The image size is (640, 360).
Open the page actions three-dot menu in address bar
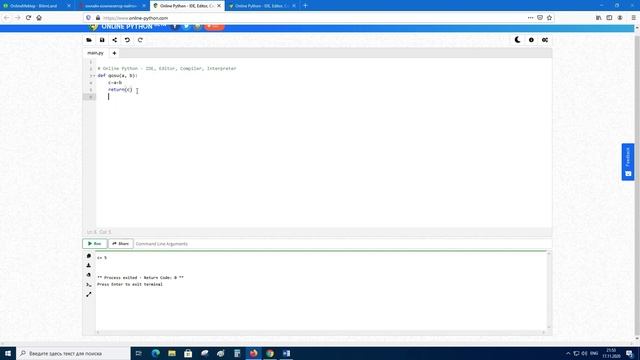[x=530, y=18]
